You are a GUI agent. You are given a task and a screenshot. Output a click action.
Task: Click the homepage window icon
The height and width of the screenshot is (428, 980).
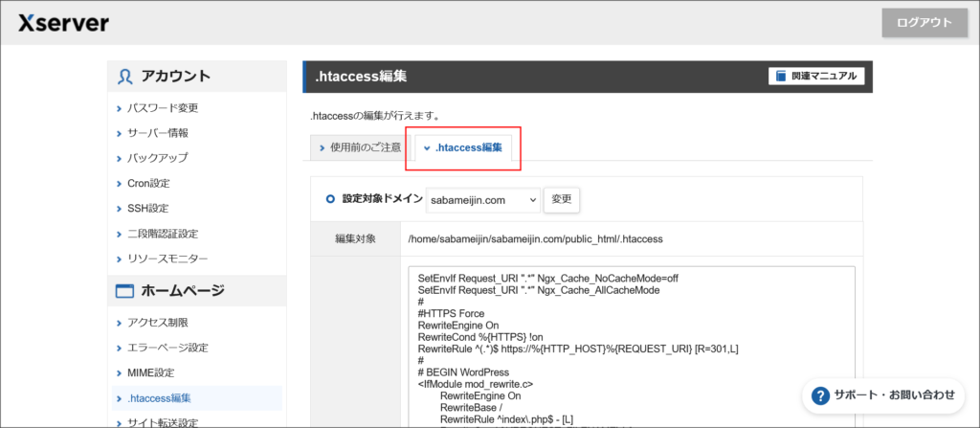[x=125, y=291]
